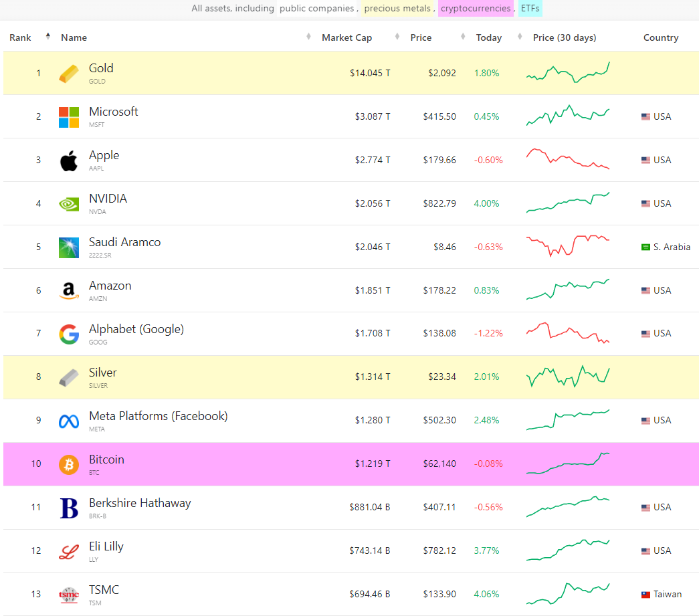Screen dimensions: 699x616
Task: Click the Rank column header
Action: 20,38
